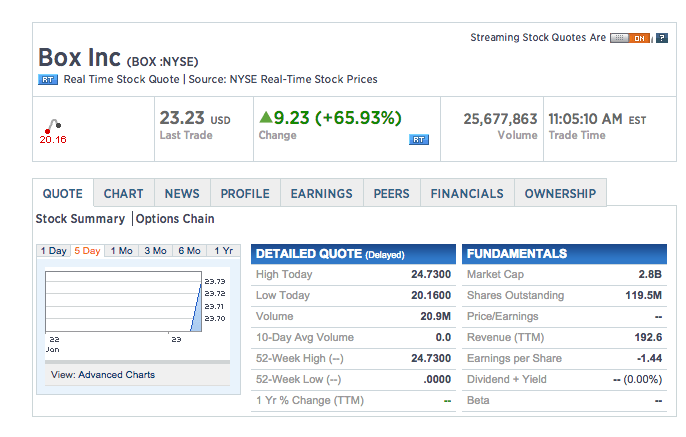Switch to the CHART tab

(x=123, y=193)
